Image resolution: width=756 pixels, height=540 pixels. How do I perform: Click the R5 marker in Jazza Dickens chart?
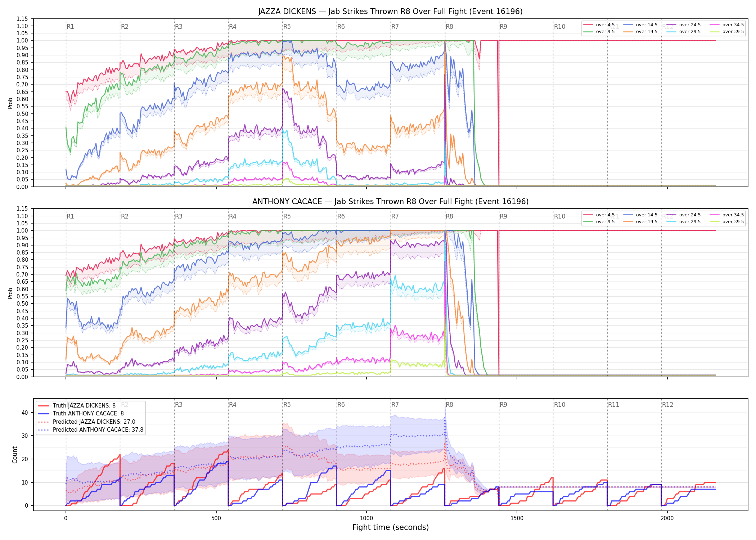coord(287,27)
